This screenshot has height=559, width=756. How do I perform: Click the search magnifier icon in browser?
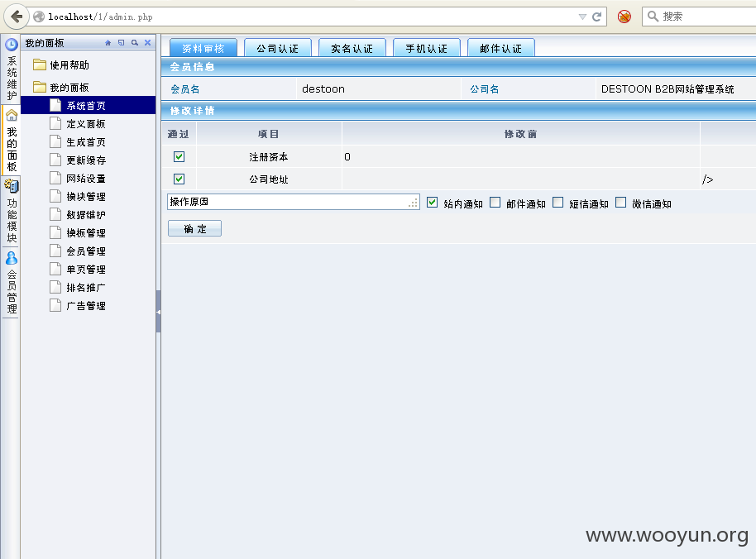coord(653,17)
